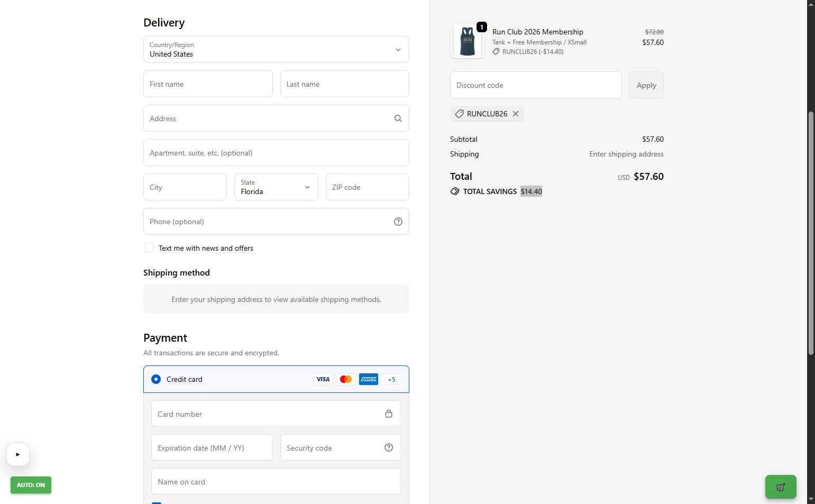815x504 pixels.
Task: Click the security code help icon
Action: (x=389, y=447)
